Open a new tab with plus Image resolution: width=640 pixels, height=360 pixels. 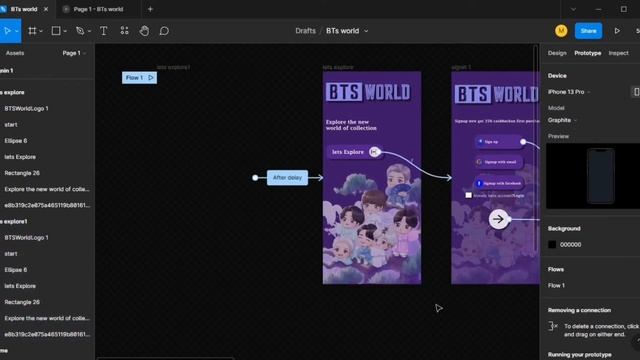150,9
